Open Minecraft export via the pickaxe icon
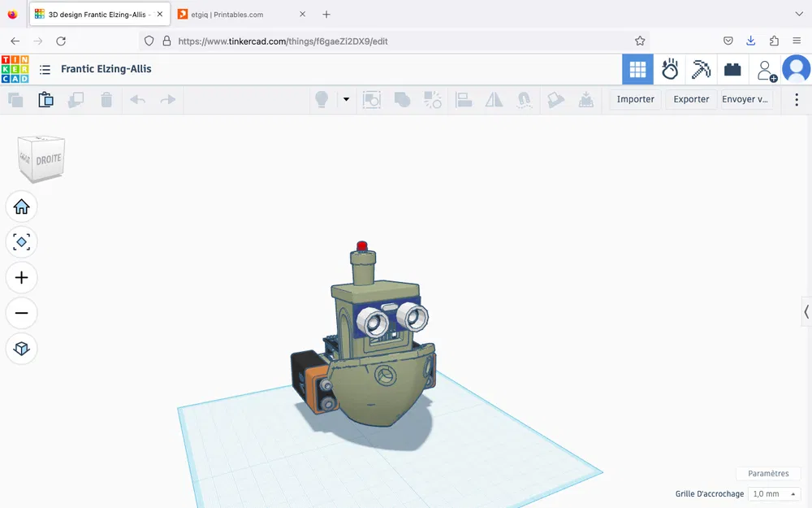This screenshot has width=812, height=508. coord(701,69)
